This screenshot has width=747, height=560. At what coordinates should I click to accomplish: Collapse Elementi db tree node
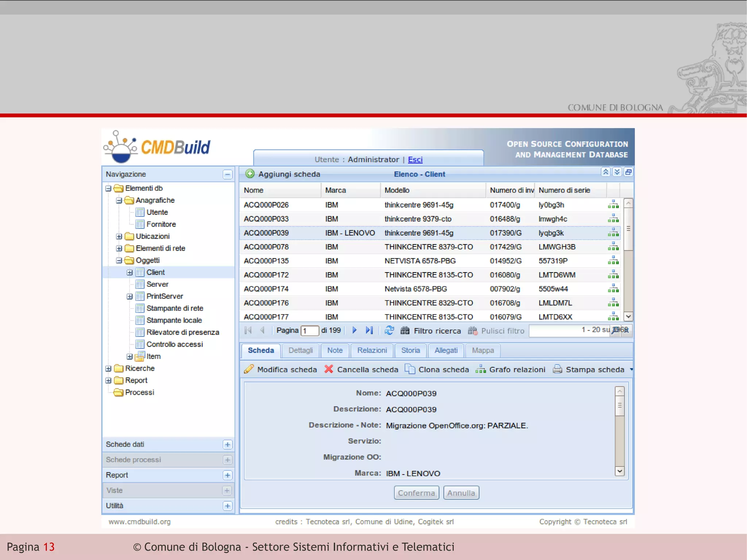click(x=108, y=189)
